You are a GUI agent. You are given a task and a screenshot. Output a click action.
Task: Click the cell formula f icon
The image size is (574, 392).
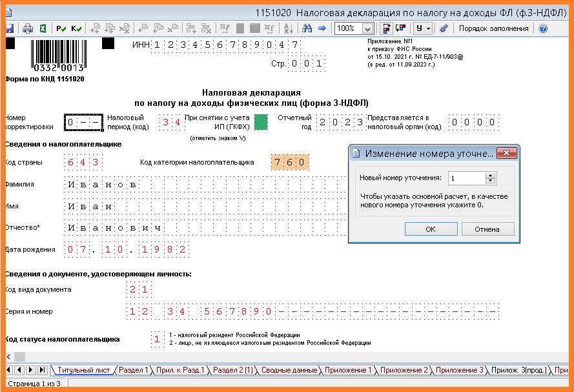(269, 28)
